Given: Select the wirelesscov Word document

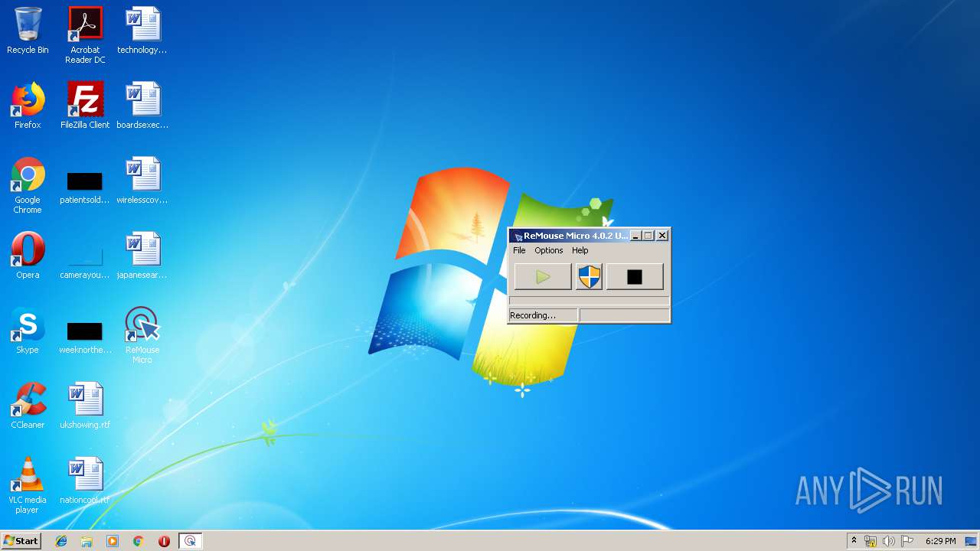Looking at the screenshot, I should pyautogui.click(x=142, y=181).
